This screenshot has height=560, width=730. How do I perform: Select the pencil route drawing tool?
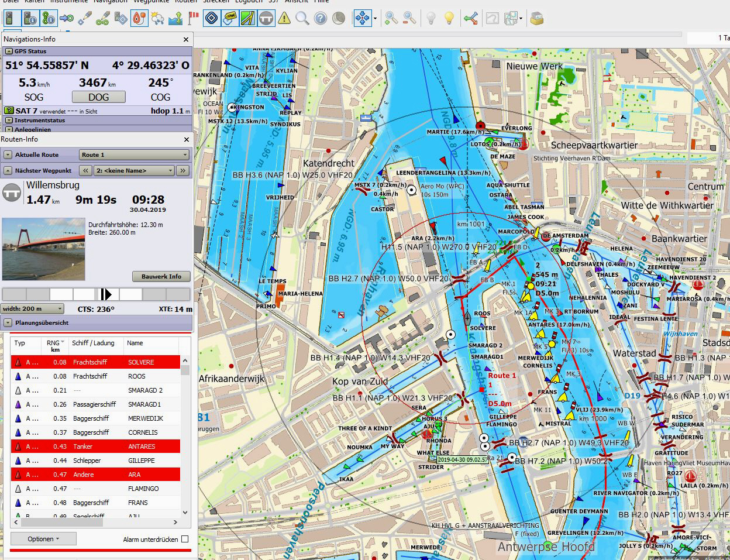click(x=103, y=19)
